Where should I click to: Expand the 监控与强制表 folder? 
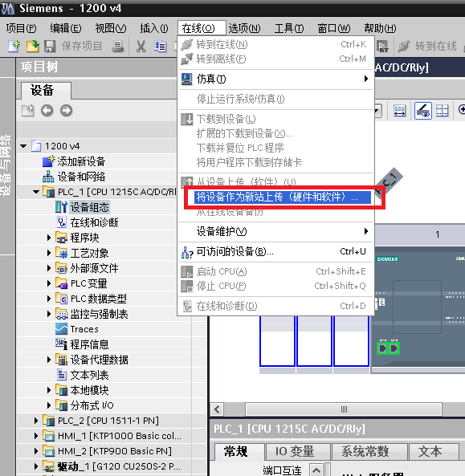49,314
